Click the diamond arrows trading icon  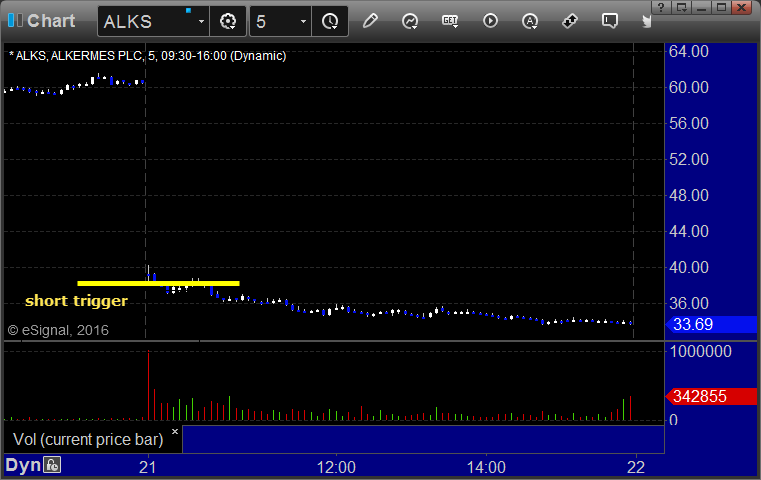click(x=570, y=21)
